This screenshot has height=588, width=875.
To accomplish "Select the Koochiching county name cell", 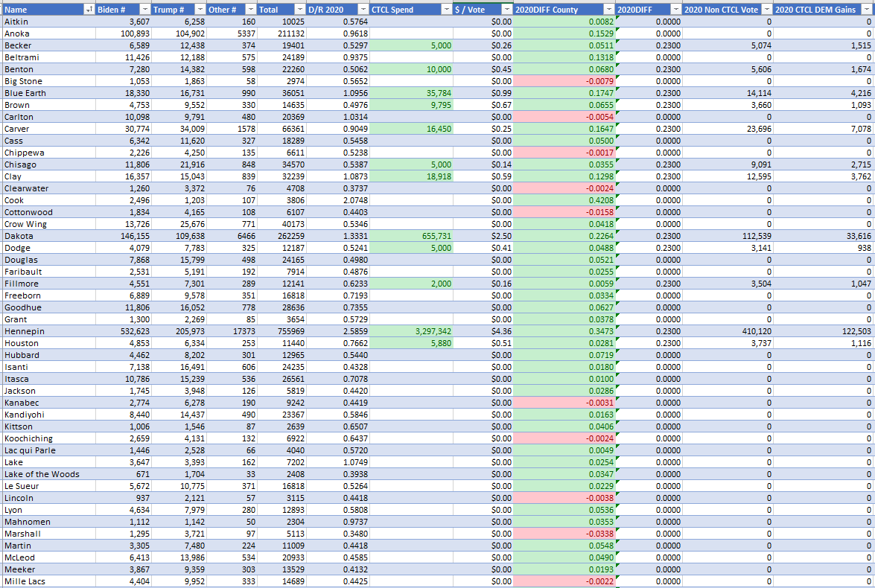I will pyautogui.click(x=48, y=438).
